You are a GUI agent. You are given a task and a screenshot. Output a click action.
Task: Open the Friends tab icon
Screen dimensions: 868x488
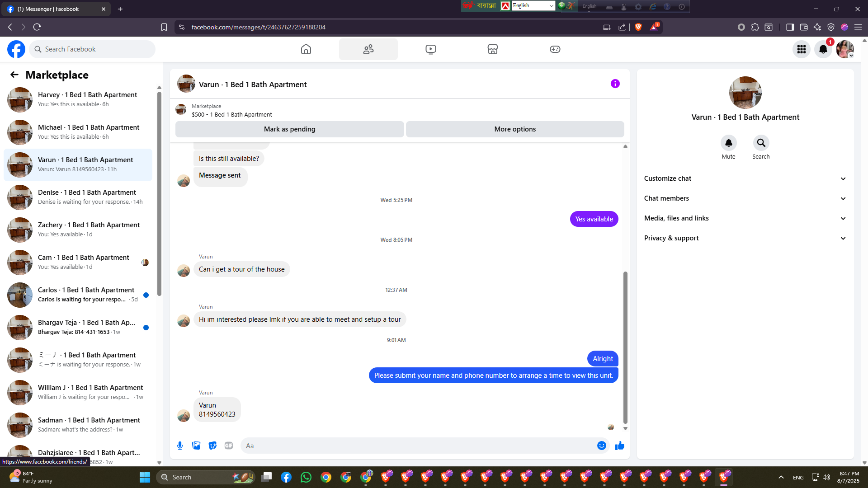tap(368, 49)
